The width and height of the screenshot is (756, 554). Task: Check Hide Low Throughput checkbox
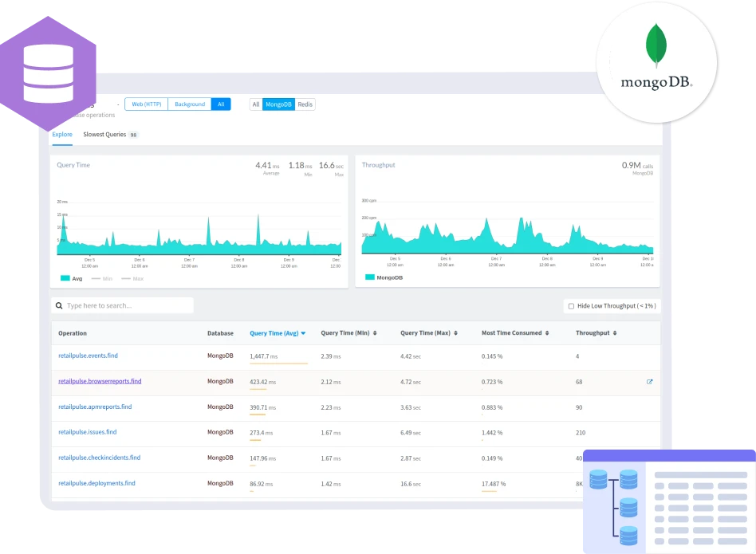(571, 306)
